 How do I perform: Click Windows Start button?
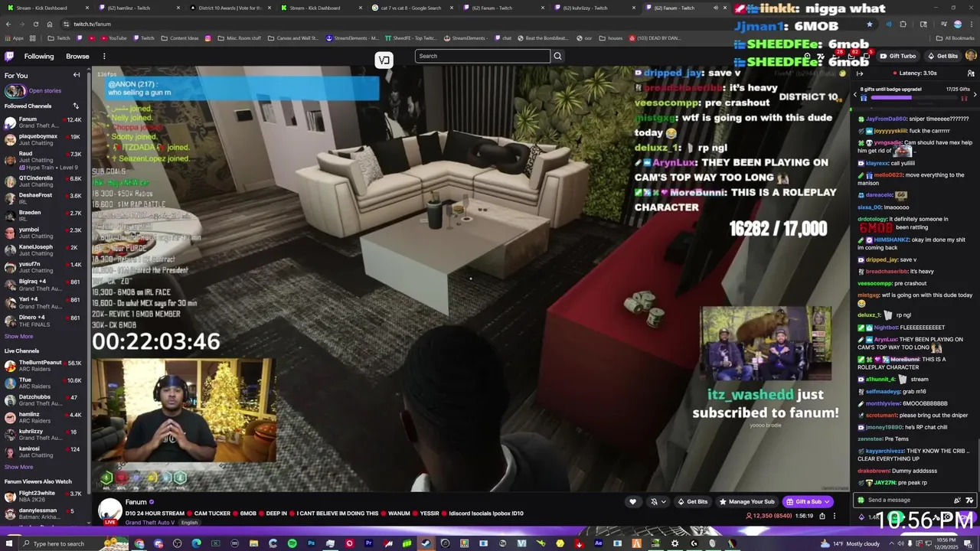[x=8, y=543]
